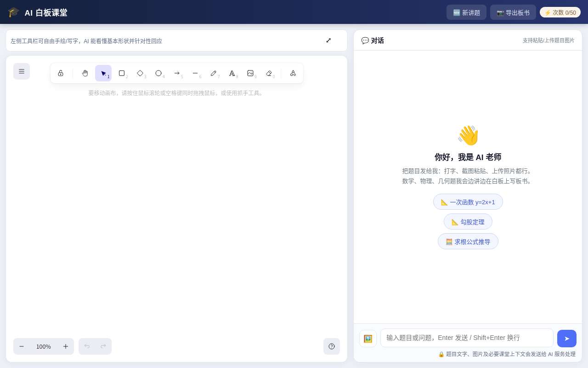Screen dimensions: 588x368
Task: Select the ellipse shape tool
Action: 158,73
